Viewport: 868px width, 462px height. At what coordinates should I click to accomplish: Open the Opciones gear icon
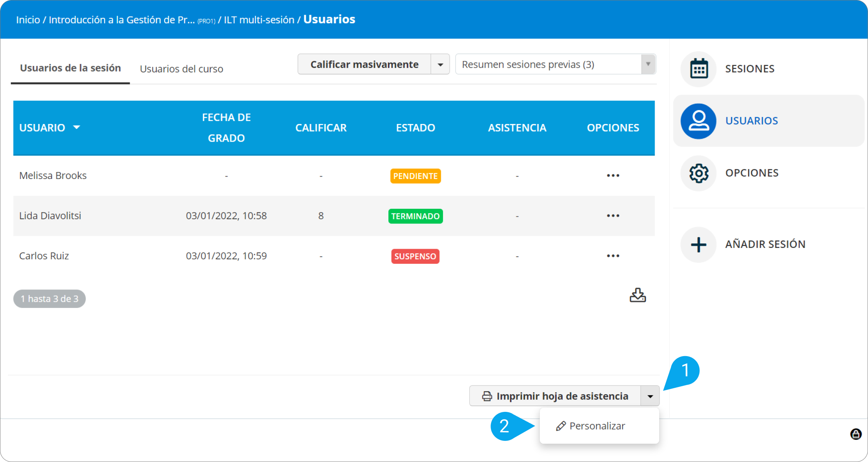point(698,173)
